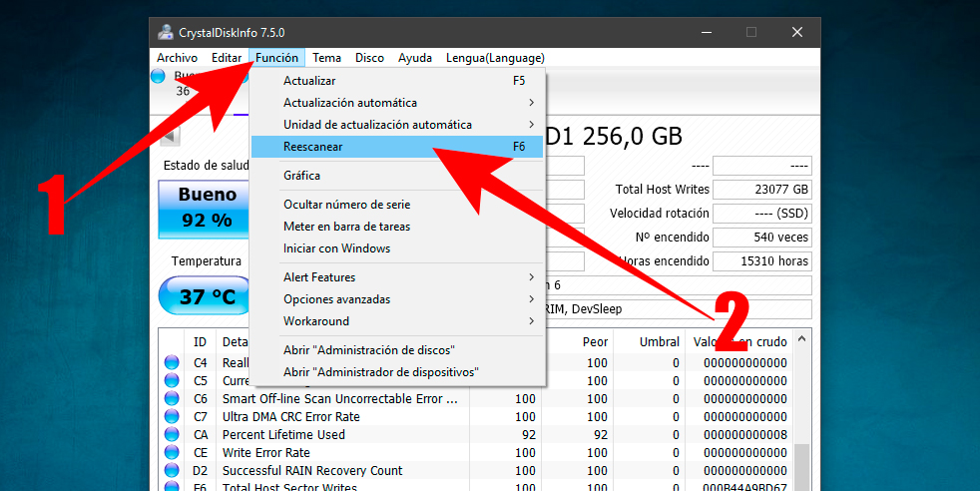Expand the Actualización automática submenu
Screen dimensions: 980x491
(397, 103)
